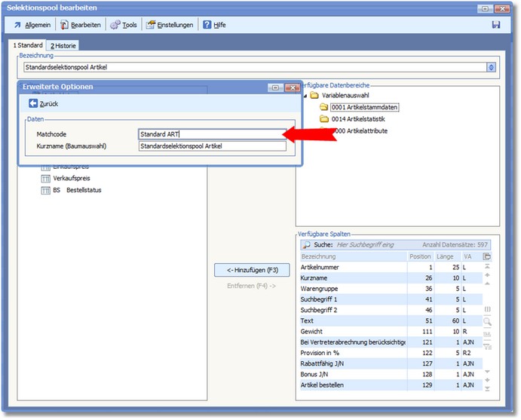
Task: Jump to last row with bottom arrow
Action: click(487, 389)
